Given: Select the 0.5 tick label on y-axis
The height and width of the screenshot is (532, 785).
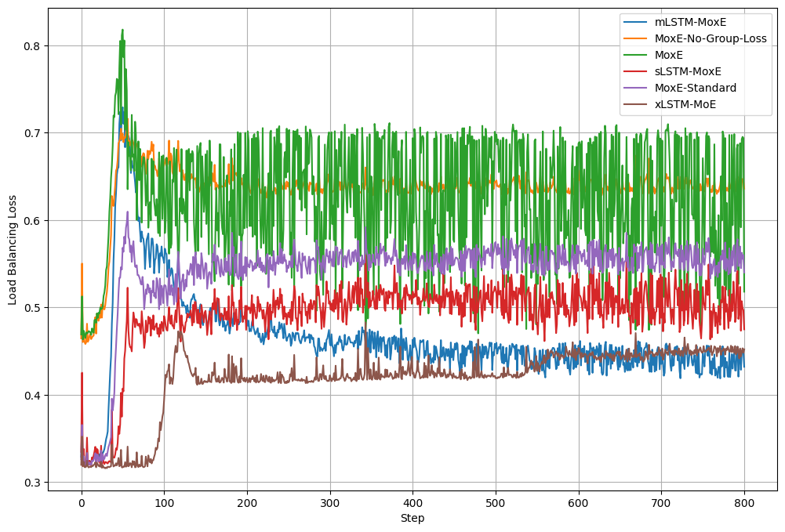Looking at the screenshot, I should click(x=32, y=308).
